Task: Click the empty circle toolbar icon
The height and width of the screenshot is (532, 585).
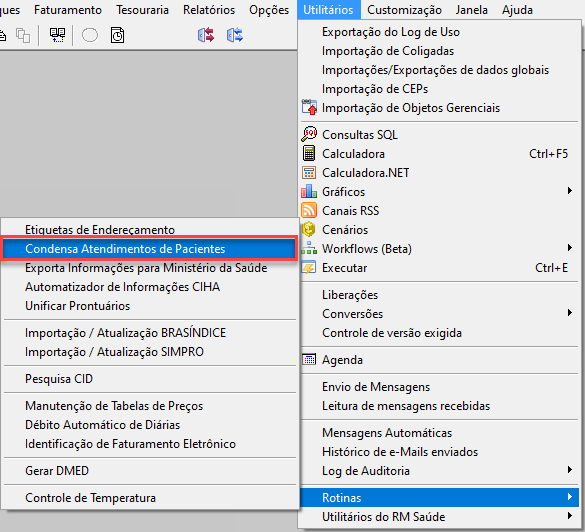Action: click(90, 35)
